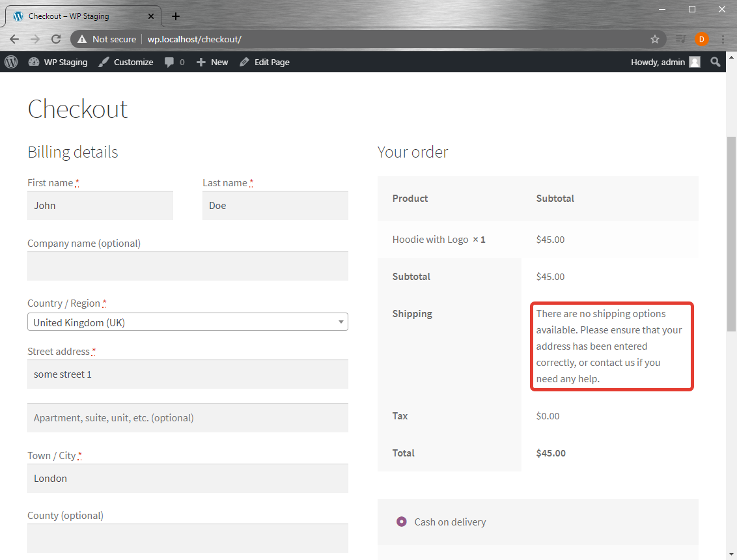
Task: Maximize the browser window
Action: point(692,9)
